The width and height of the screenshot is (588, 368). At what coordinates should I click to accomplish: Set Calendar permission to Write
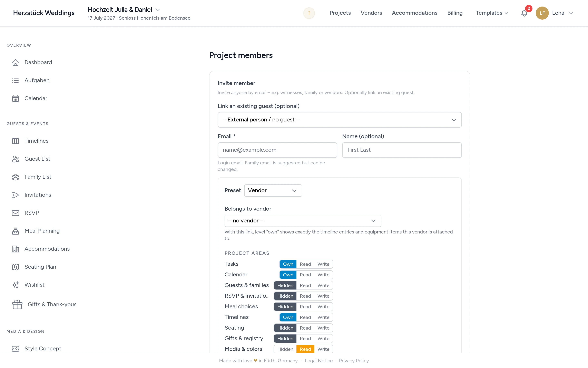click(323, 275)
